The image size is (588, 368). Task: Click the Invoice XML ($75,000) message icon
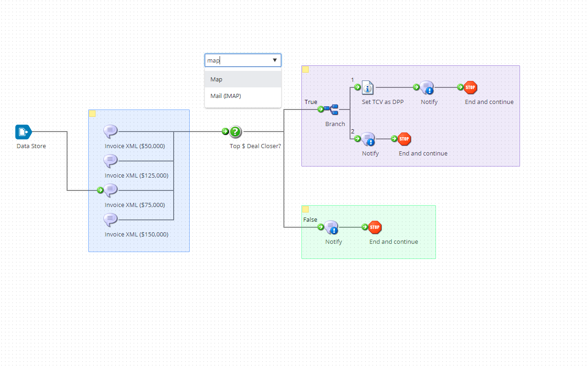coord(111,190)
